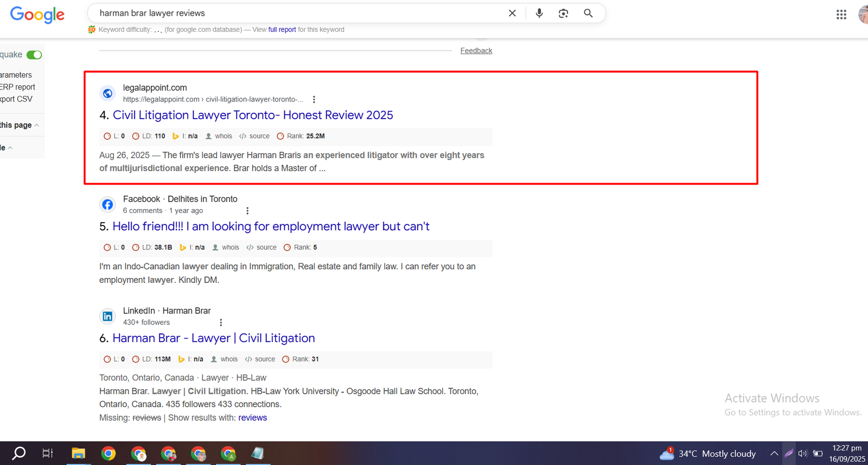Click the magnifying glass search button
868x465 pixels.
588,13
